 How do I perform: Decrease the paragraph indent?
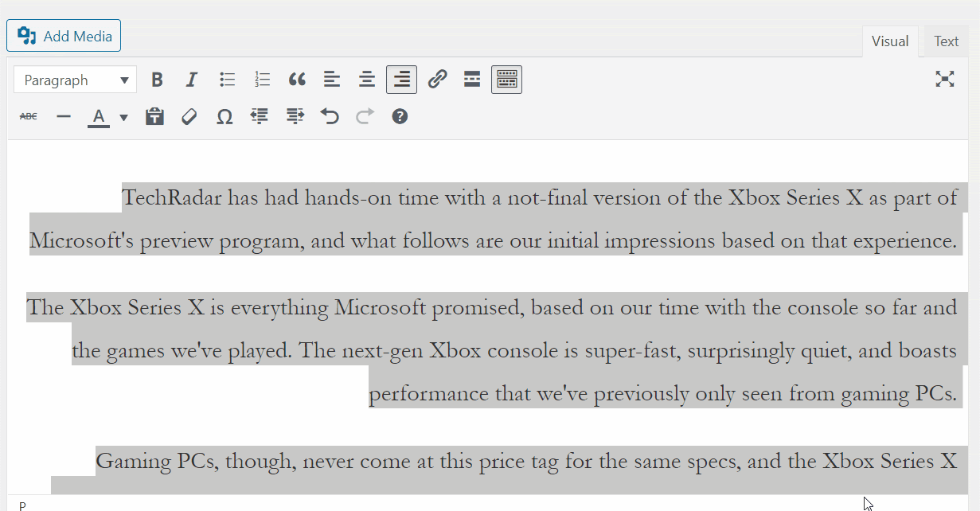pos(260,117)
